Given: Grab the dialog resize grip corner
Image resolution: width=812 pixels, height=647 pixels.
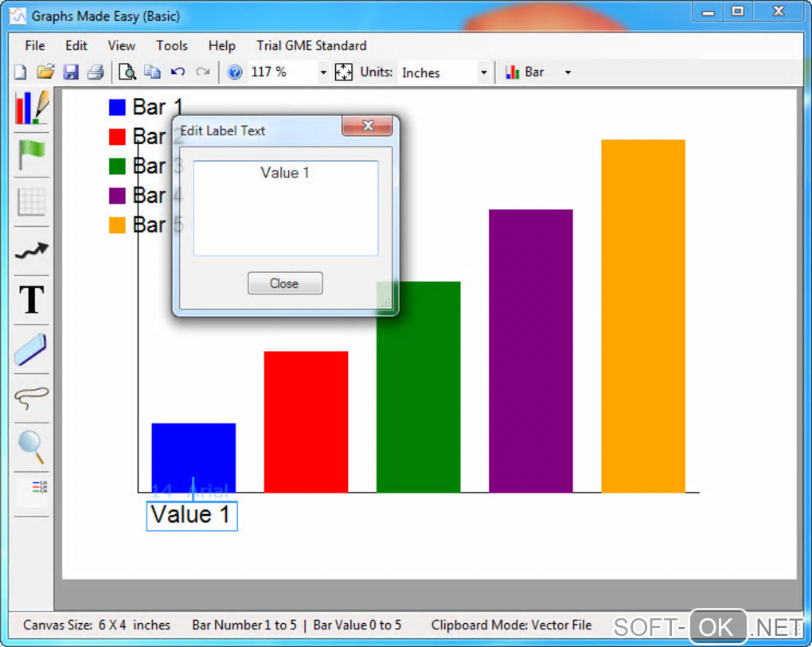Looking at the screenshot, I should 385,303.
